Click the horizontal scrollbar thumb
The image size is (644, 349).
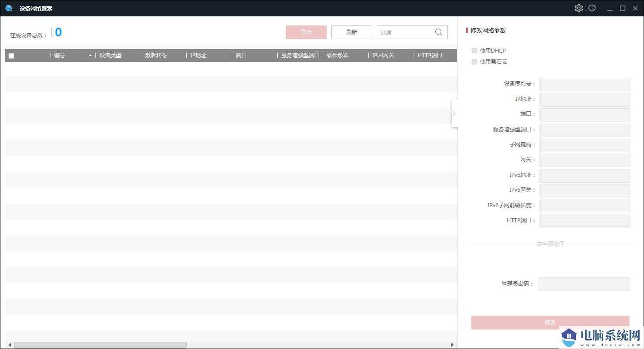[x=100, y=345]
